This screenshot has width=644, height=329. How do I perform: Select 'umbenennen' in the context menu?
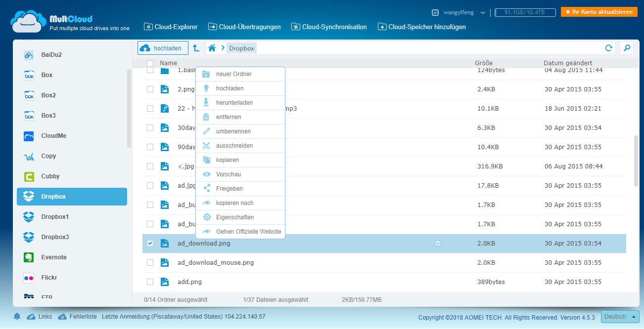[x=233, y=131]
